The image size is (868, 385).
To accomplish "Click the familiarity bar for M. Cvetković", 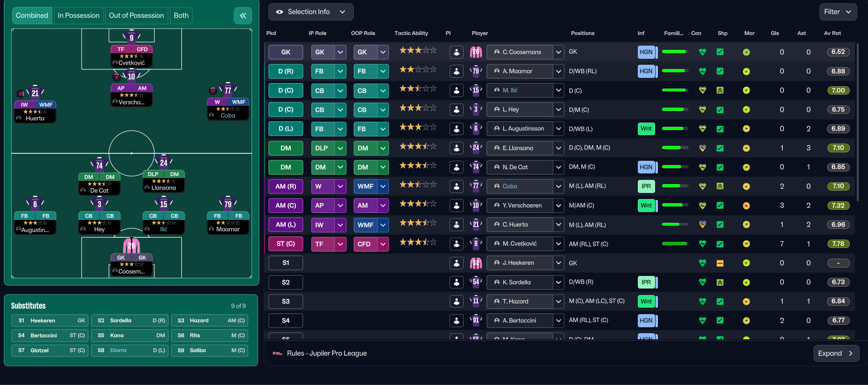I will pos(675,243).
